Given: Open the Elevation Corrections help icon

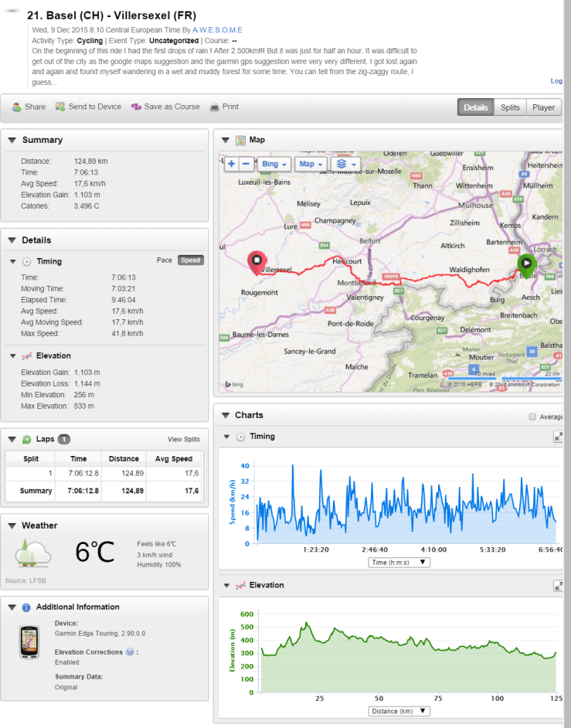Looking at the screenshot, I should (130, 652).
